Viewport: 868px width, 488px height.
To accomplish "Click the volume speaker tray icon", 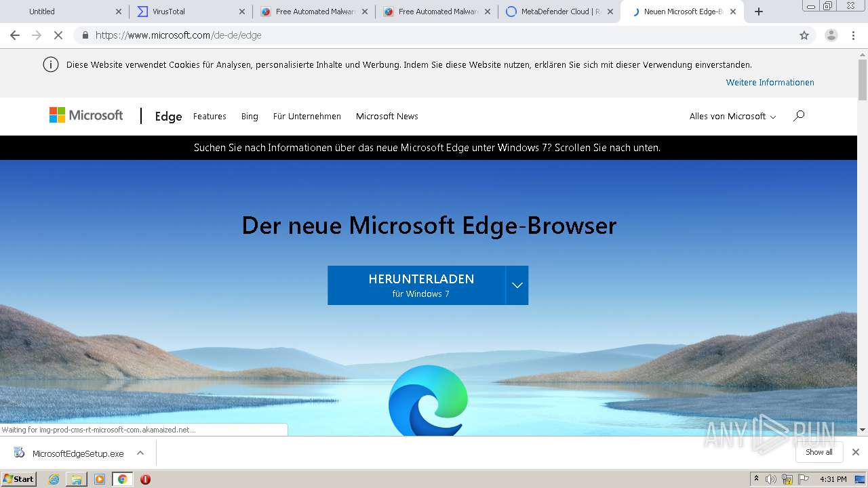I will (771, 479).
